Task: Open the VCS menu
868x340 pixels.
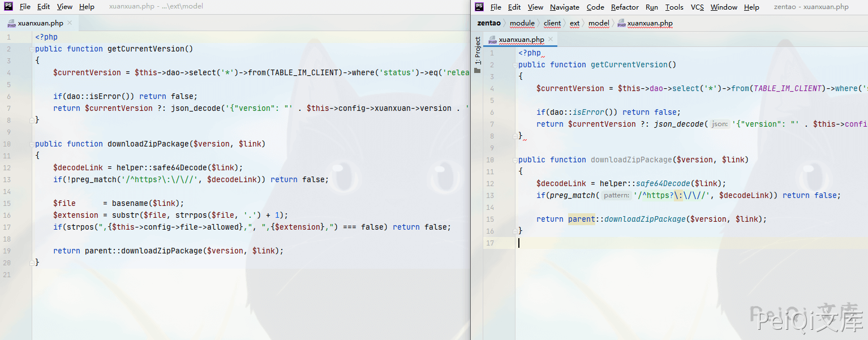Action: 697,7
